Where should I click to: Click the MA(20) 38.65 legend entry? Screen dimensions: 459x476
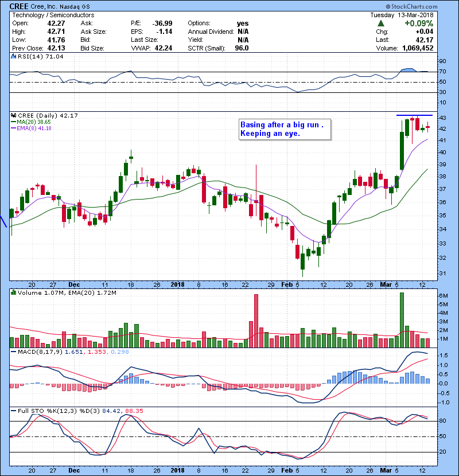[x=30, y=122]
